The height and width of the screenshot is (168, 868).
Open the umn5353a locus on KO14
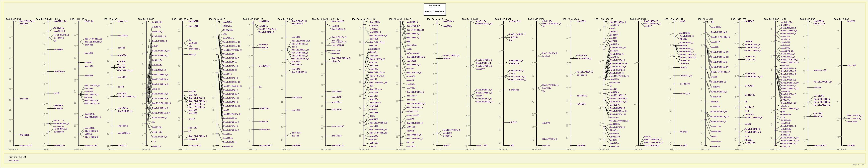point(123,126)
